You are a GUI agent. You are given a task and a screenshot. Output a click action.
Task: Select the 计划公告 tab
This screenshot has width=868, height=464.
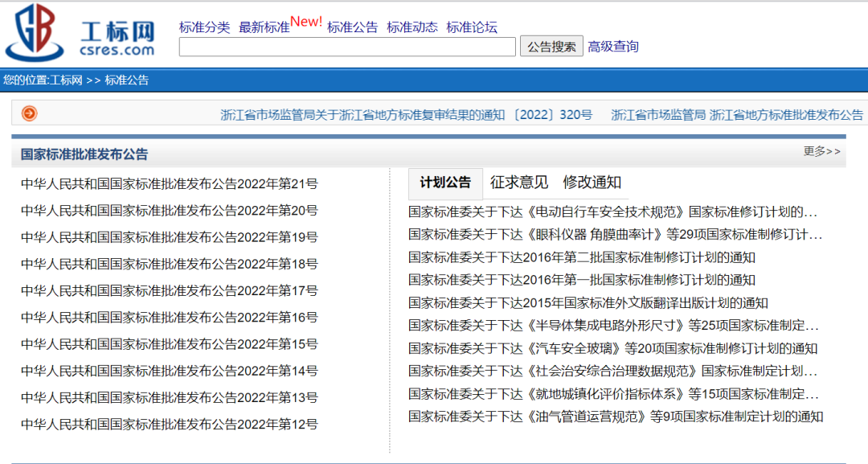click(445, 183)
